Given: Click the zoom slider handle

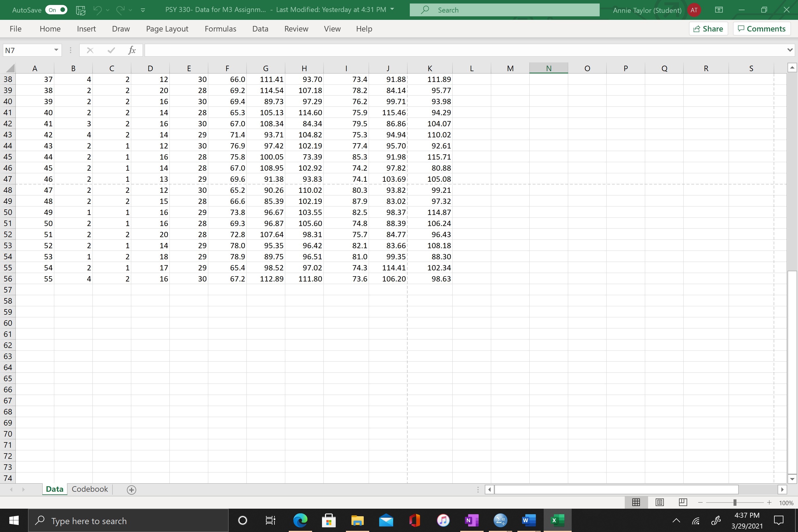Looking at the screenshot, I should pos(734,503).
